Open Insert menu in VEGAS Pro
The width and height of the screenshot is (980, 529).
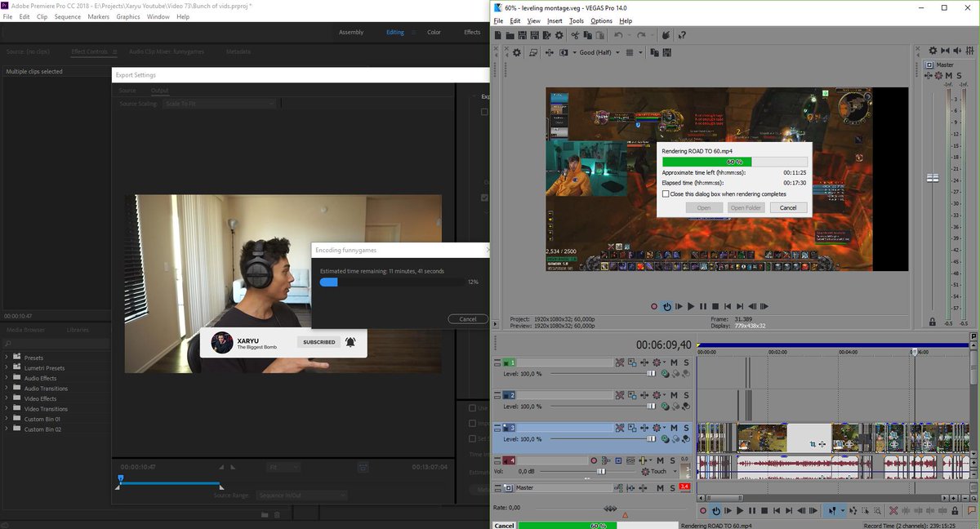tap(555, 20)
